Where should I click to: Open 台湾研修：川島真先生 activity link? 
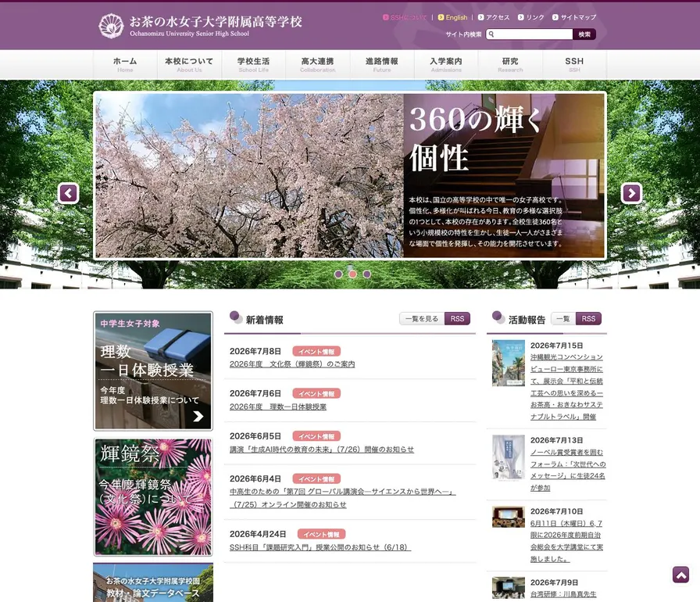[563, 594]
